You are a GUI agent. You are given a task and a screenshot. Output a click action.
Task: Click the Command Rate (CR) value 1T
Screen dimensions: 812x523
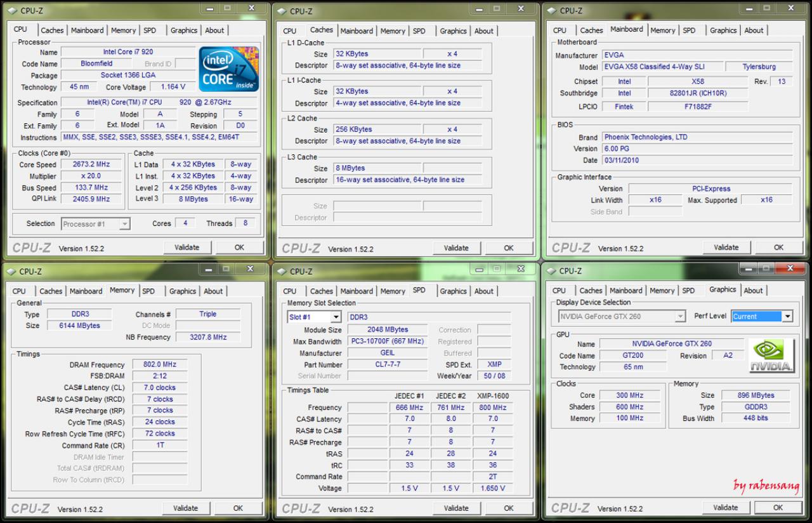(160, 446)
